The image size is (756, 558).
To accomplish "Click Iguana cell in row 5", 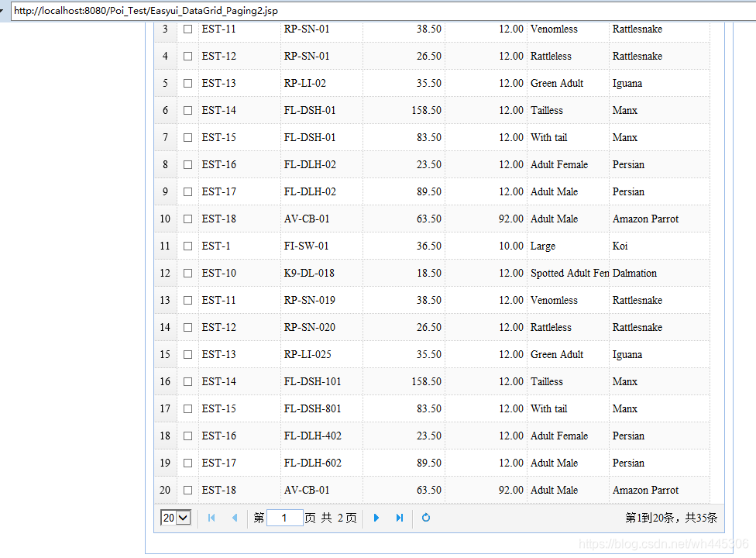I will (x=660, y=83).
